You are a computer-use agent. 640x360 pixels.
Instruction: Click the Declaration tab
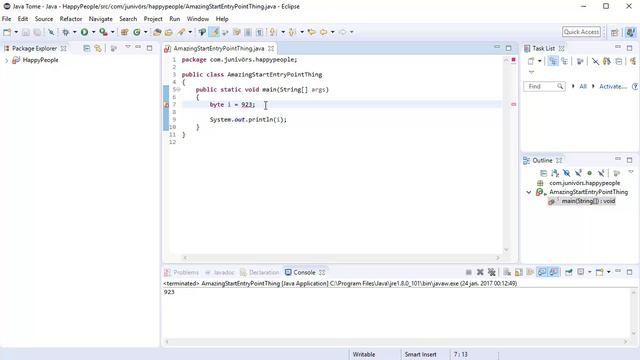tap(260, 272)
